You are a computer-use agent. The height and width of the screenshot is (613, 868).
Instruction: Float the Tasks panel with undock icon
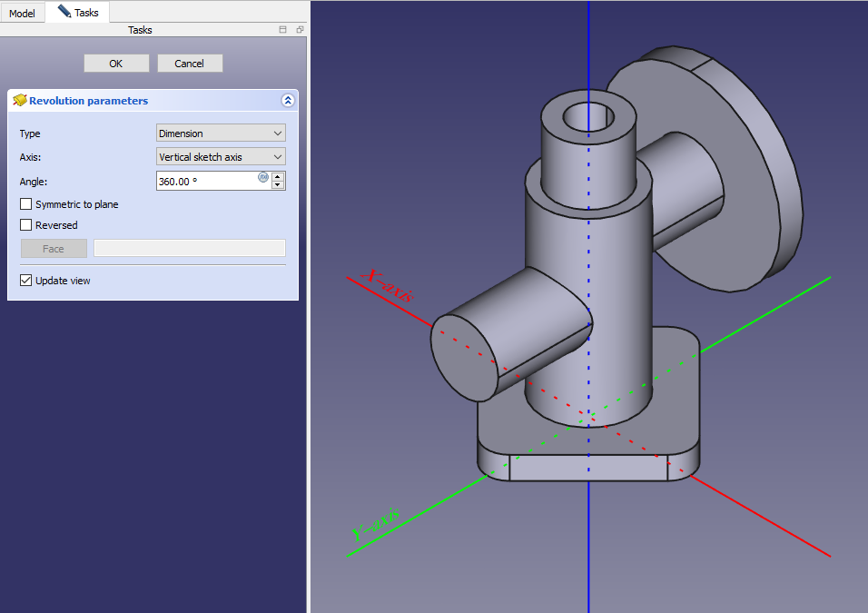(x=300, y=30)
